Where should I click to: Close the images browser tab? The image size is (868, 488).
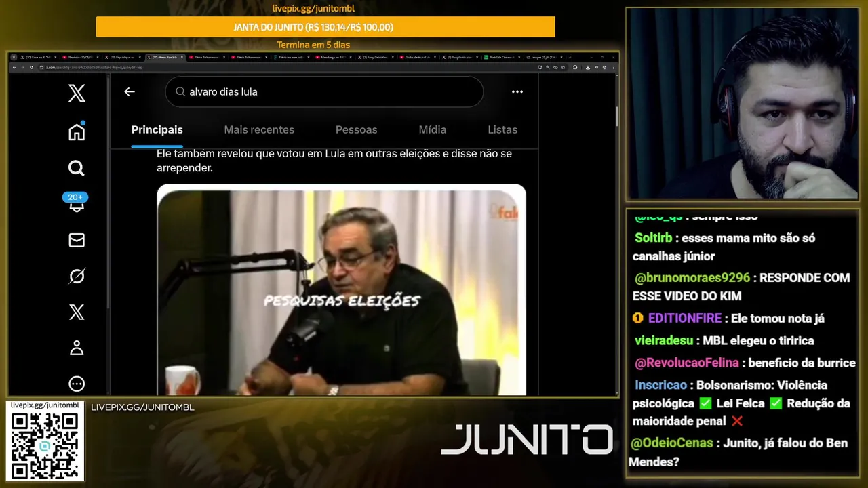[x=561, y=57]
